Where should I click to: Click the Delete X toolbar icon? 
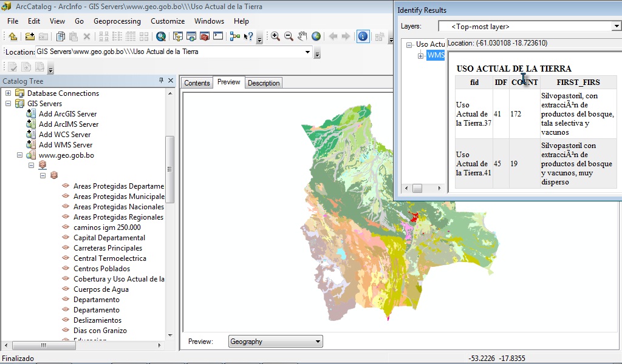(x=86, y=36)
